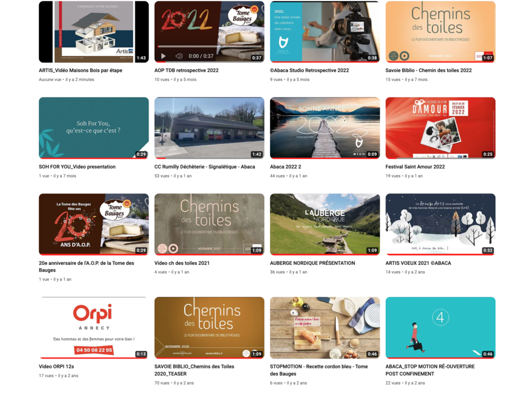Open the 20 ans d'A.O.P. thumbnail

click(x=94, y=224)
